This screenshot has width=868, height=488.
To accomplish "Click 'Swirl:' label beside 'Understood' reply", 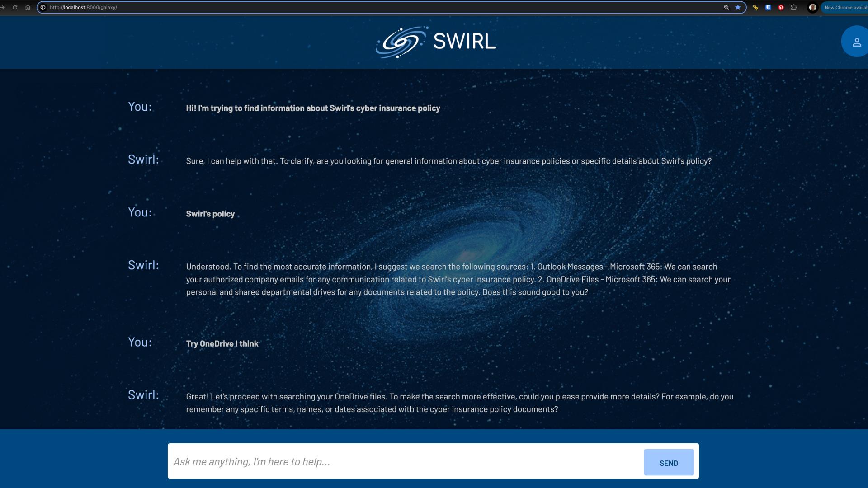I will (143, 265).
